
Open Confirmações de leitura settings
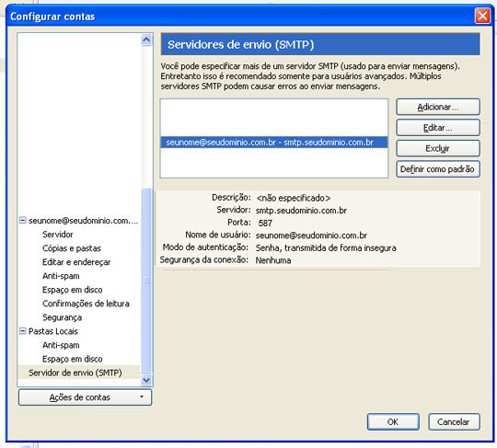pyautogui.click(x=86, y=304)
